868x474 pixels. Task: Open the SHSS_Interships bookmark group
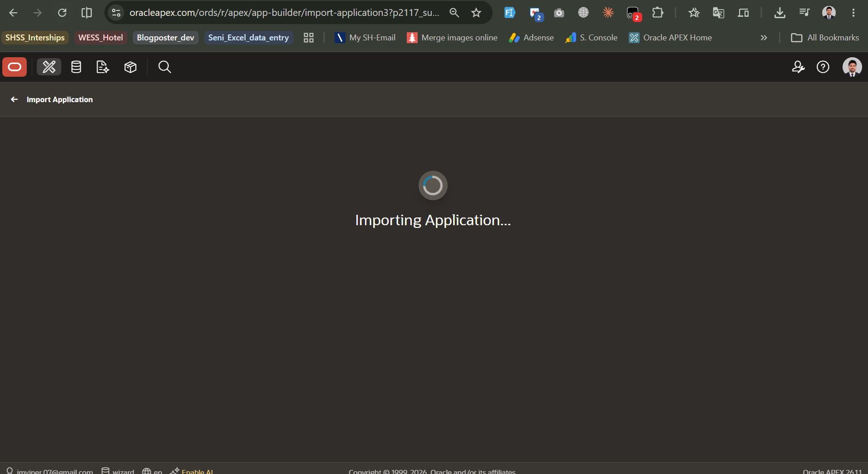click(x=35, y=38)
